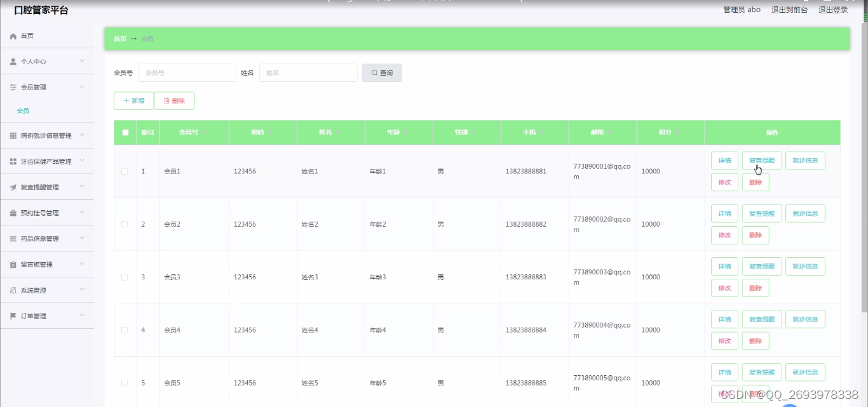868x407 pixels.
Task: Check the checkbox for row 会员5
Action: (125, 383)
